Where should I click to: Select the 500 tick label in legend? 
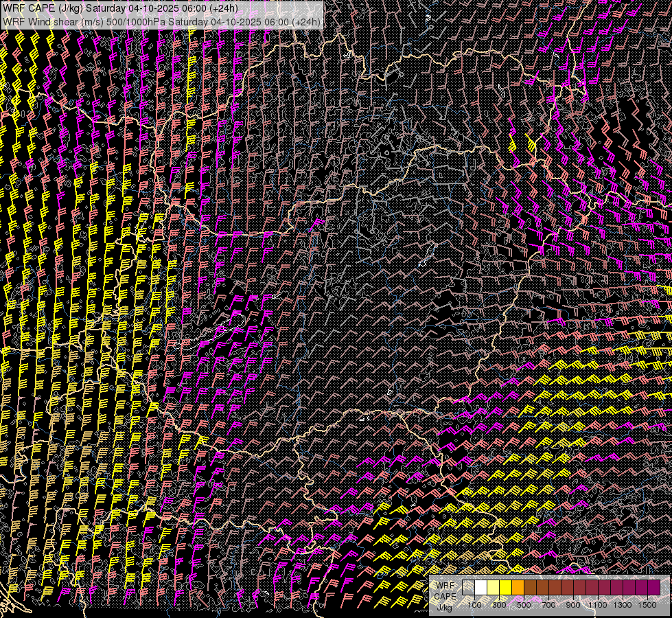tap(524, 605)
